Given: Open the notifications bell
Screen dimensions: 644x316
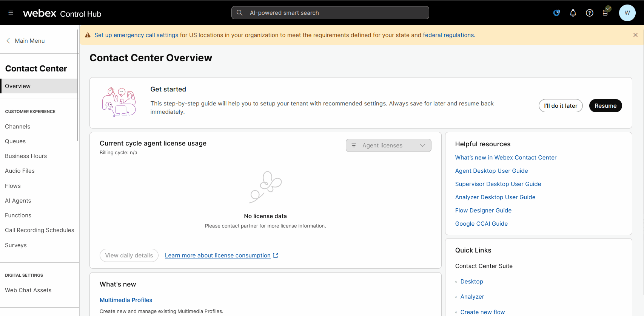Looking at the screenshot, I should pyautogui.click(x=573, y=13).
